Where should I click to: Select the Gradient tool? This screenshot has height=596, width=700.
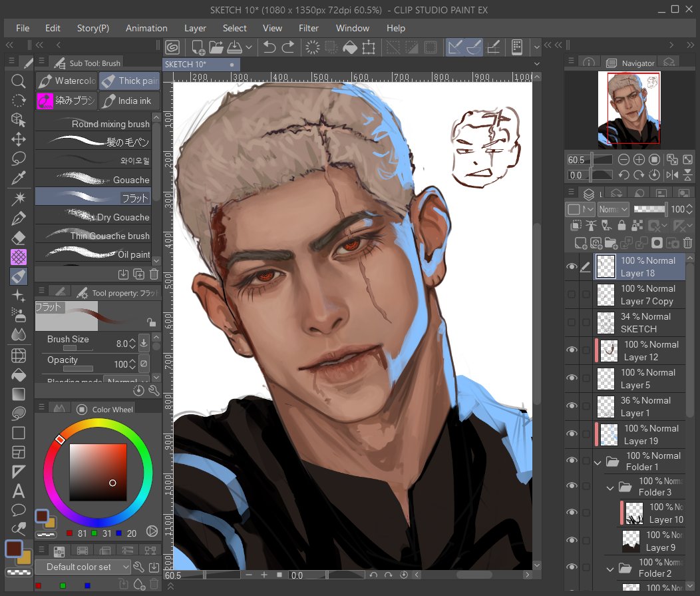18,394
